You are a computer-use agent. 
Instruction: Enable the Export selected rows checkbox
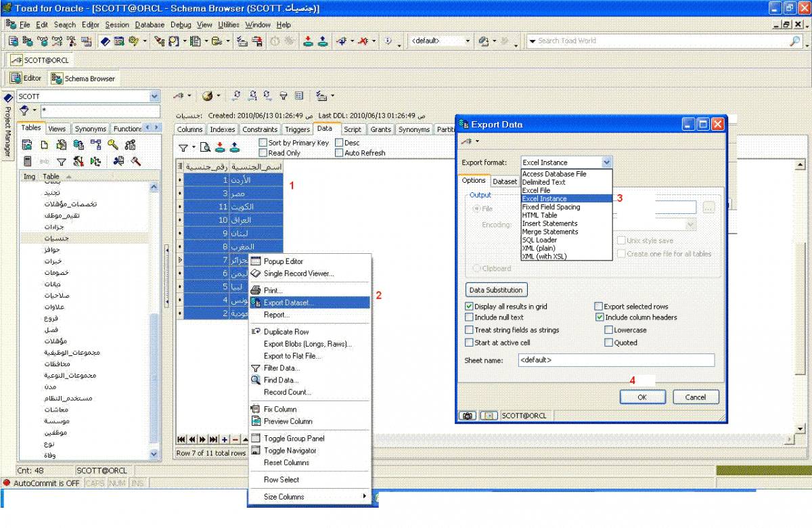click(x=598, y=307)
